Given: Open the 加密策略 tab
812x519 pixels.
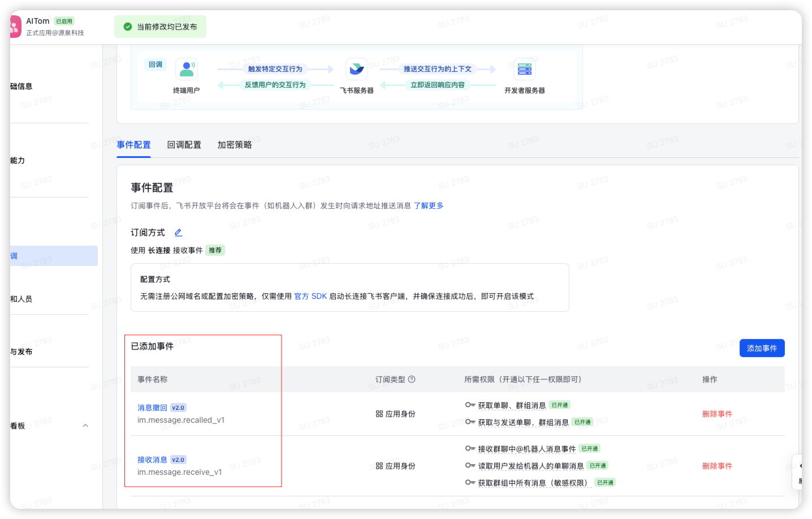Looking at the screenshot, I should point(235,145).
